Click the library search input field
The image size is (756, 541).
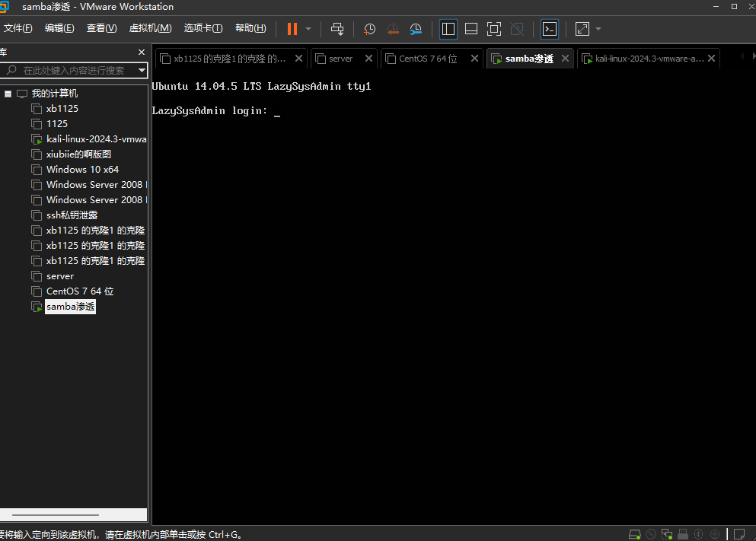[x=73, y=70]
